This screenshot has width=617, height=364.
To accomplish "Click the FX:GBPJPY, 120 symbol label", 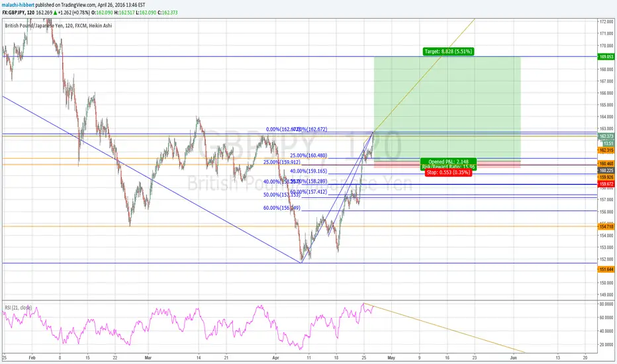I will pyautogui.click(x=17, y=13).
